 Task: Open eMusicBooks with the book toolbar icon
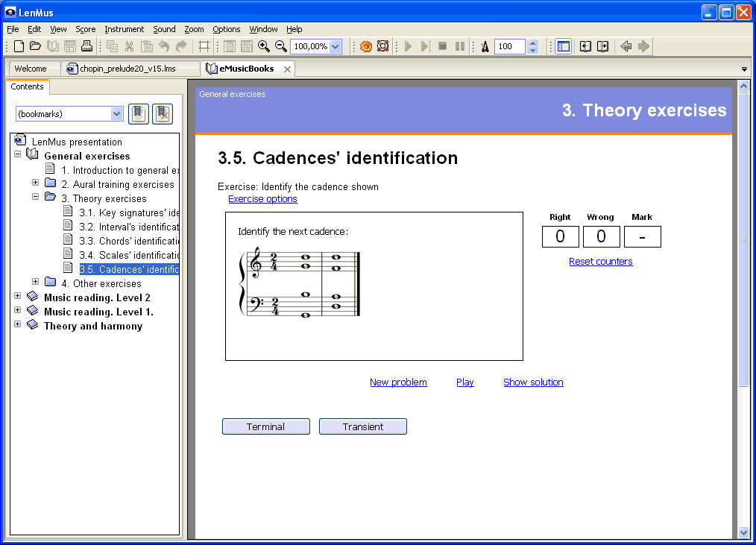tap(52, 46)
